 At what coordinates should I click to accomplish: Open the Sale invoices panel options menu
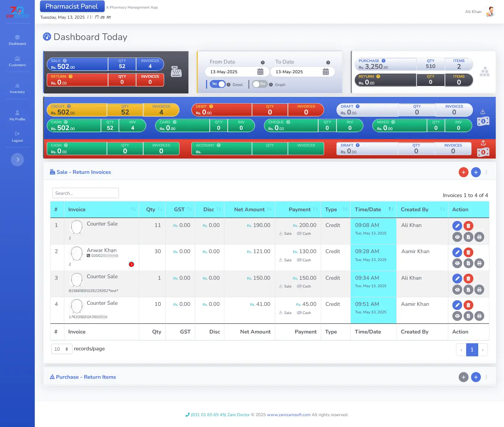pyautogui.click(x=486, y=172)
